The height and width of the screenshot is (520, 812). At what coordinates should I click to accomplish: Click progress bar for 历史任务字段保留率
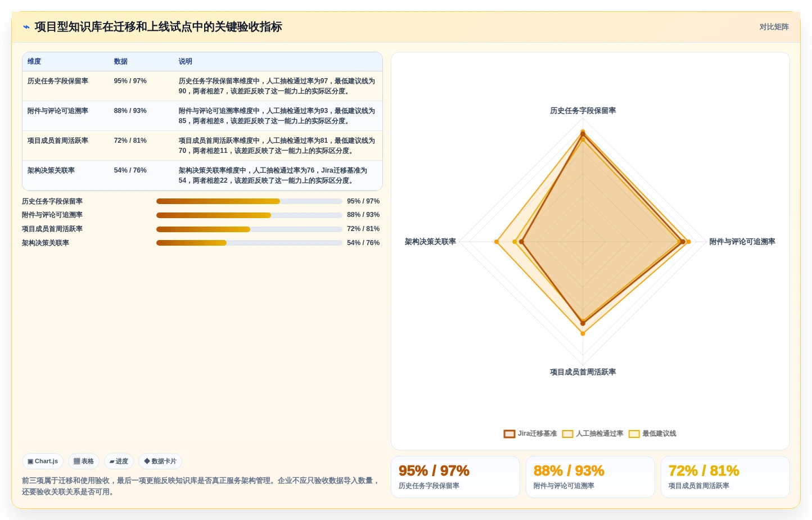[249, 201]
